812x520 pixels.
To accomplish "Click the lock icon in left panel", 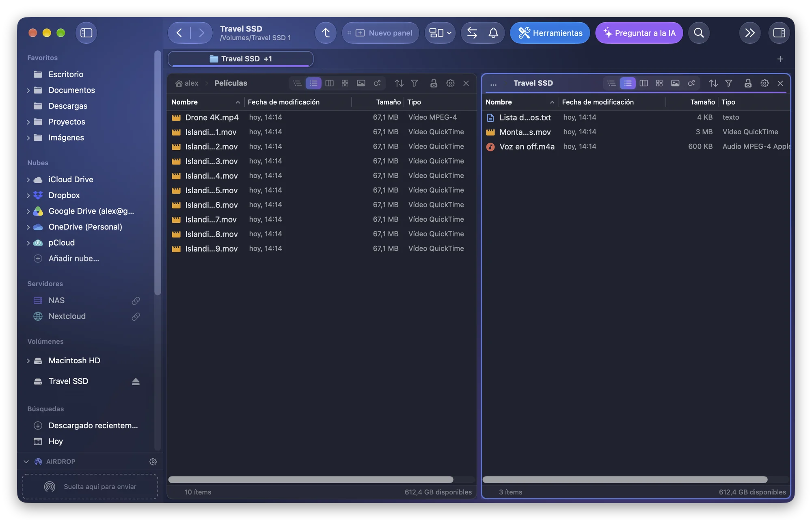I will 434,83.
